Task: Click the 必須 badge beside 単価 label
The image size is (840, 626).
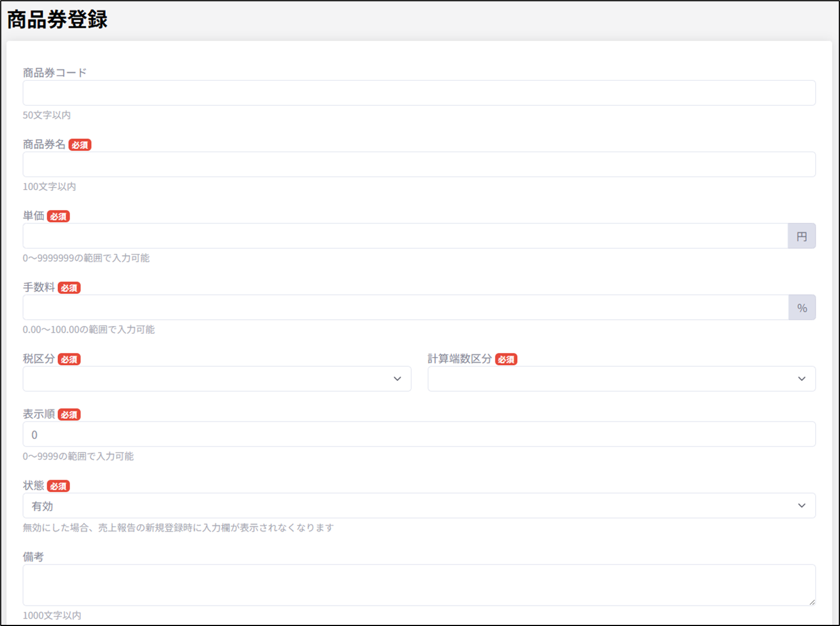Action: [58, 217]
